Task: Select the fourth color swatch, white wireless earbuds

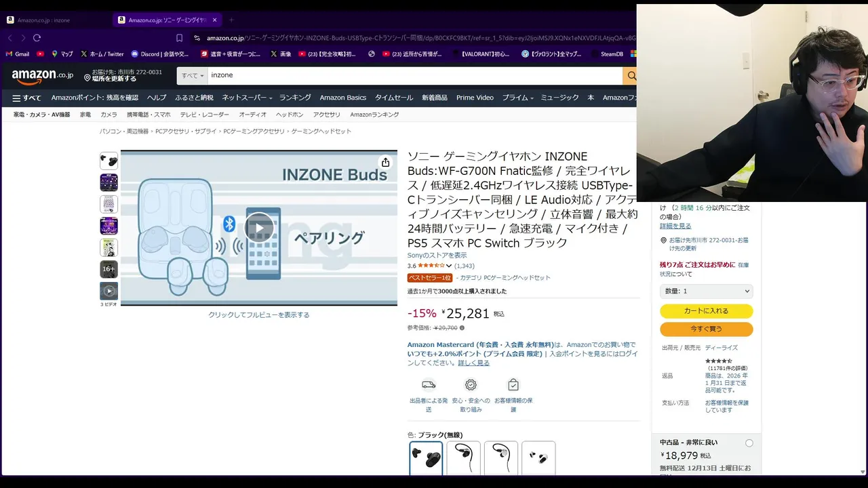Action: (x=538, y=458)
